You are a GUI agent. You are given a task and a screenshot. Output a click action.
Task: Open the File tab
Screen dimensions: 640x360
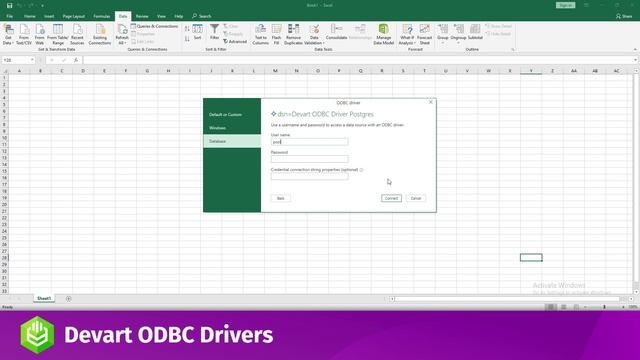(x=9, y=16)
